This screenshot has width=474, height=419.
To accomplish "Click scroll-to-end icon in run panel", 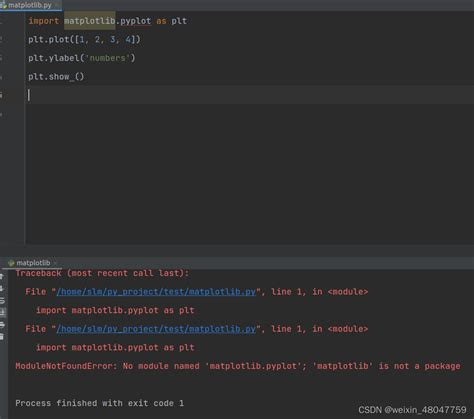I will [x=2, y=312].
